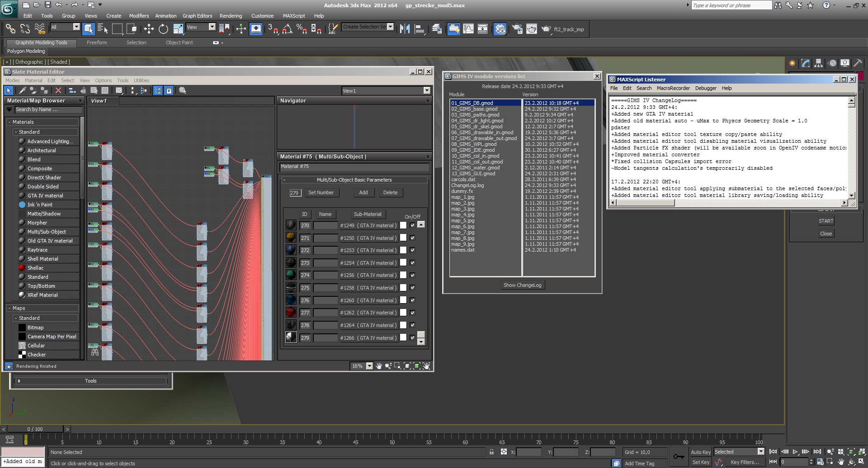Uncheck On/Off box for sub-material 270
This screenshot has width=868, height=468.
click(x=412, y=225)
